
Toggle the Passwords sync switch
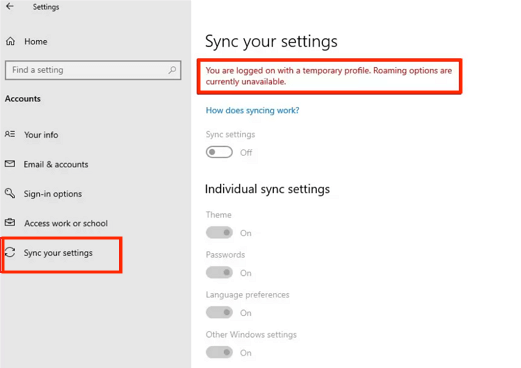coord(219,272)
